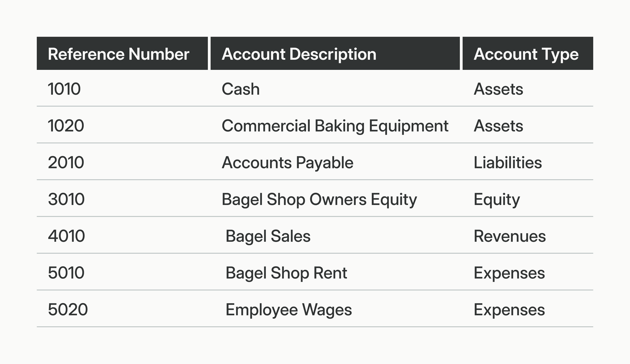Select reference number 5010

(x=66, y=273)
